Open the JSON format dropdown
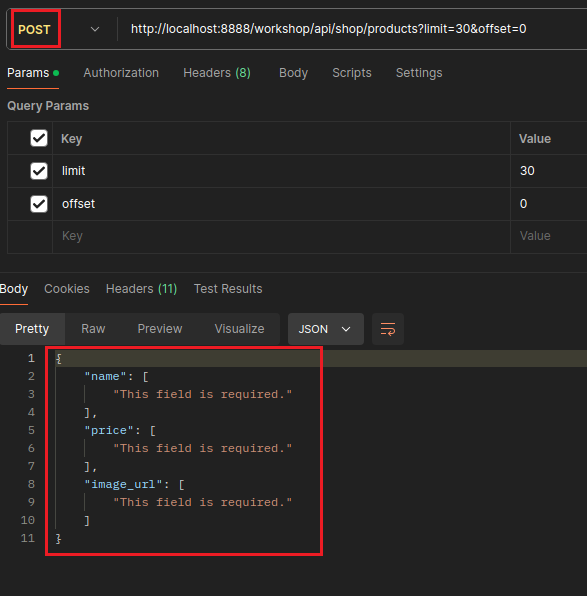 tap(325, 329)
